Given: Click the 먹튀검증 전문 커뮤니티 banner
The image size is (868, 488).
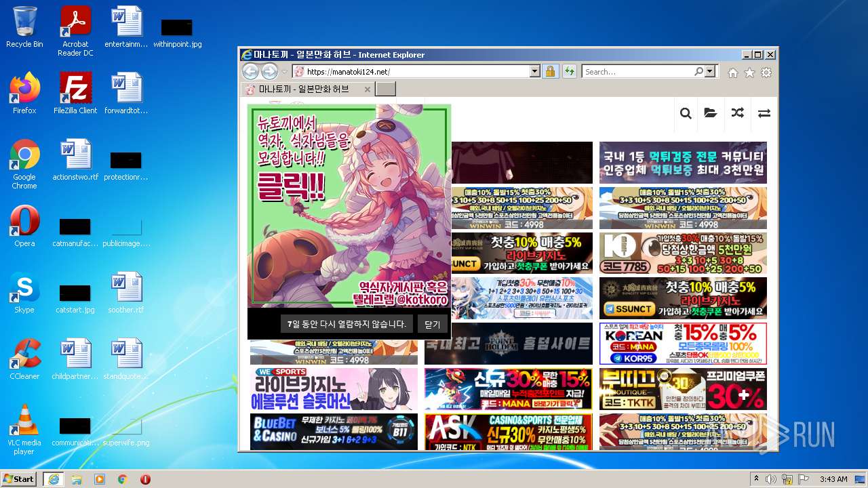Looking at the screenshot, I should (683, 163).
